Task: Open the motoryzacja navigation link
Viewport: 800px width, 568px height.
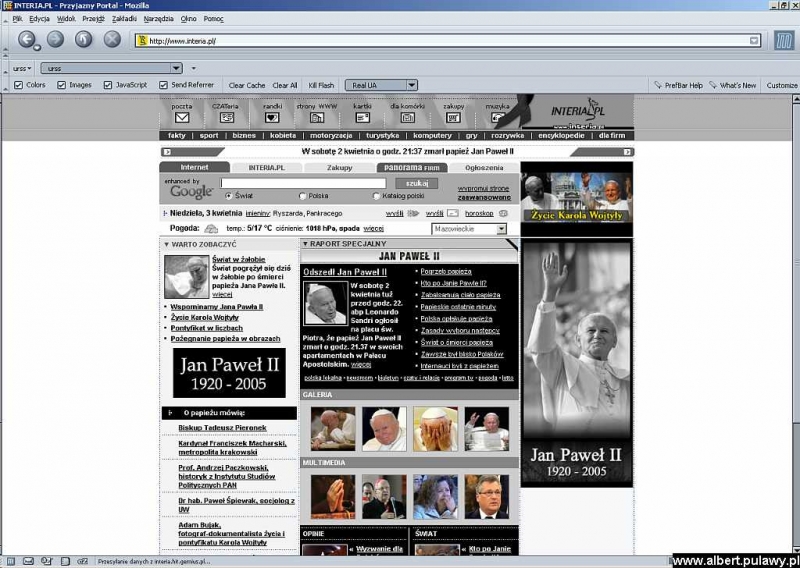Action: pyautogui.click(x=331, y=136)
